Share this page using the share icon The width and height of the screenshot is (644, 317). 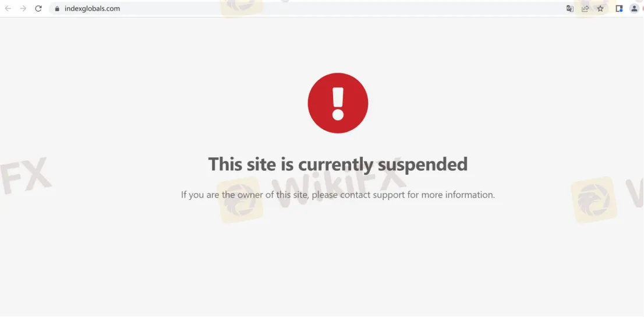[585, 8]
